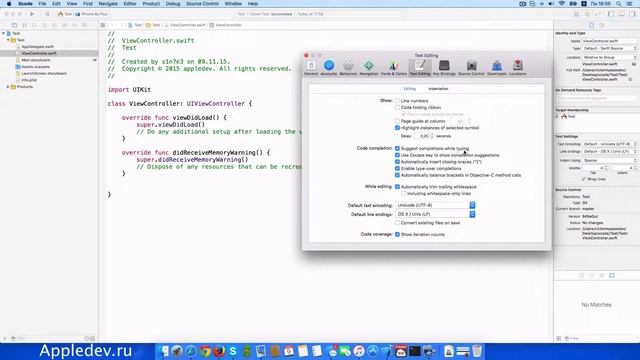Open the Location dropdown in File inspector
This screenshot has height=360, width=640.
coord(609,58)
